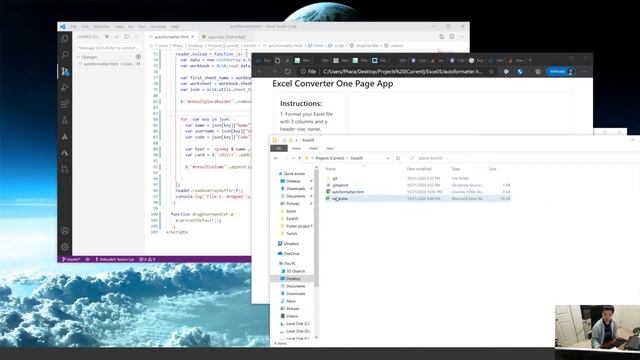Click the browser back arrow
The image size is (640, 360).
(x=260, y=71)
